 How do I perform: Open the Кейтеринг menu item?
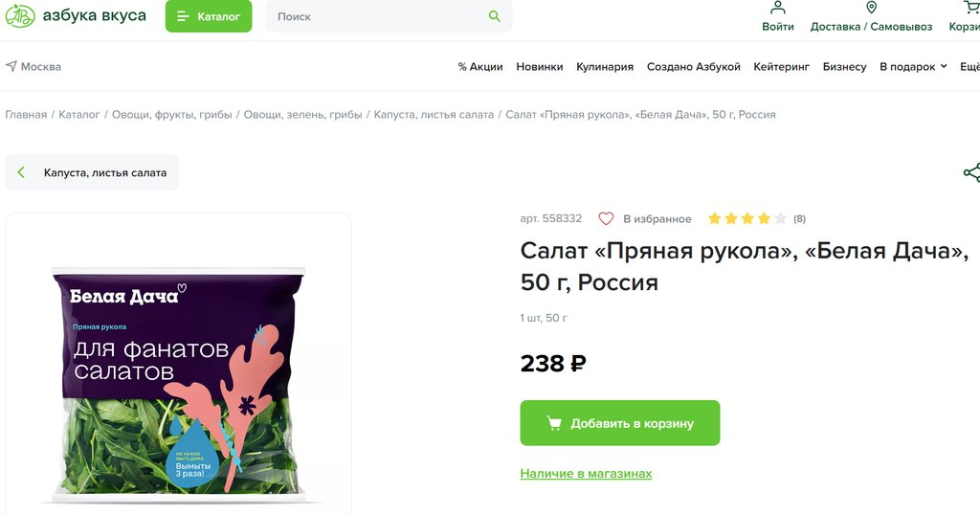point(782,67)
